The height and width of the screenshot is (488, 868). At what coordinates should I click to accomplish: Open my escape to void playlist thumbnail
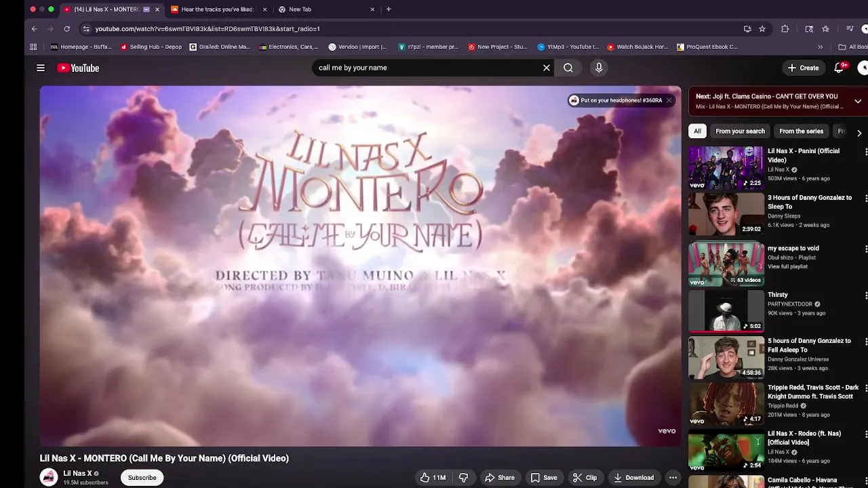(726, 264)
